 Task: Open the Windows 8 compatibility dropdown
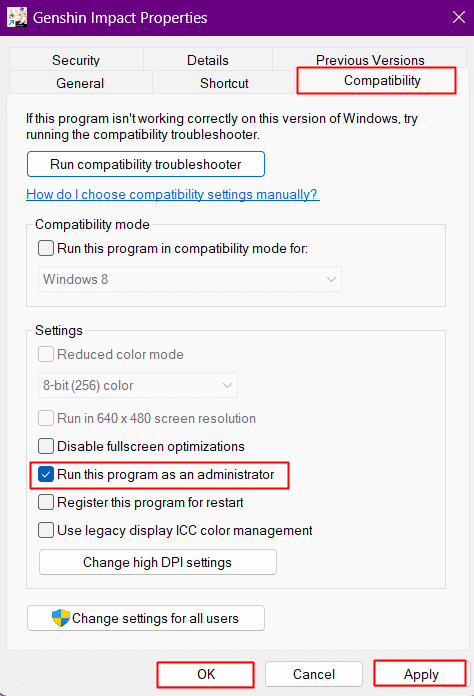point(190,279)
